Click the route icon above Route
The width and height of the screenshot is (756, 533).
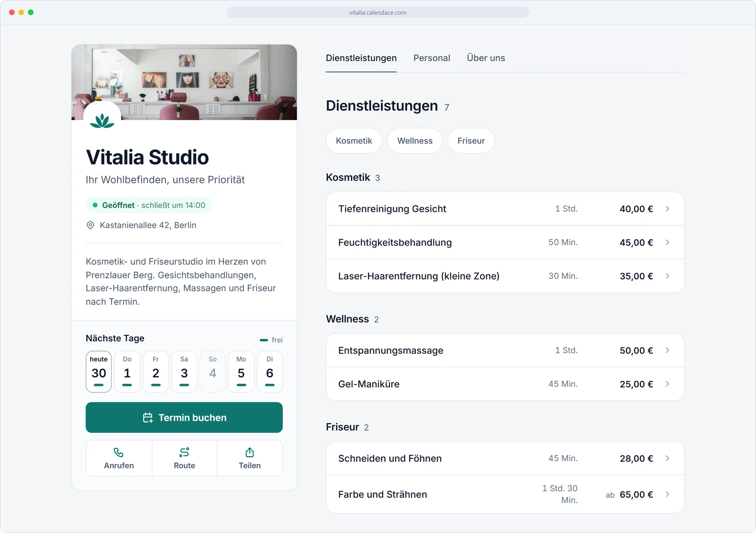(x=184, y=453)
